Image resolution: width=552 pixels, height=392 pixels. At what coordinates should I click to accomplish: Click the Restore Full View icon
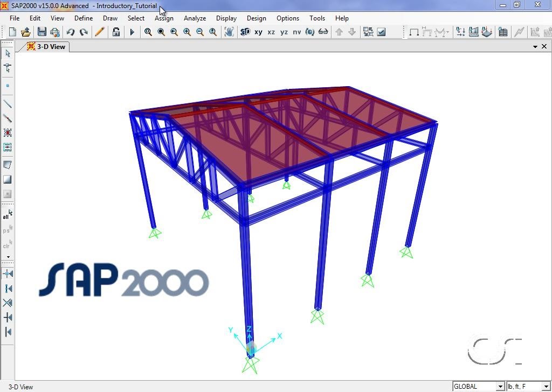(x=161, y=32)
